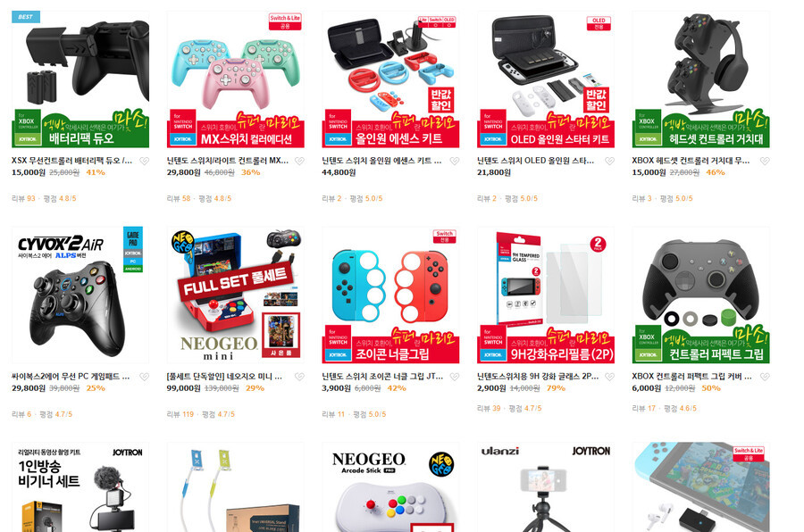Wishlist the XSX 무선컨트롤러 배터리팩 듀오 heart
The image size is (804, 532).
coord(145,161)
